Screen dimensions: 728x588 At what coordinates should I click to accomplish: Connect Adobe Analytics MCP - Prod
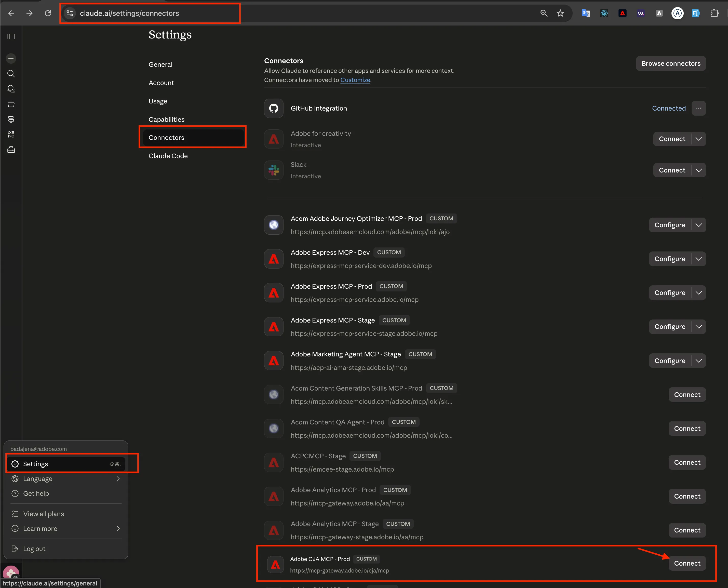pos(687,497)
